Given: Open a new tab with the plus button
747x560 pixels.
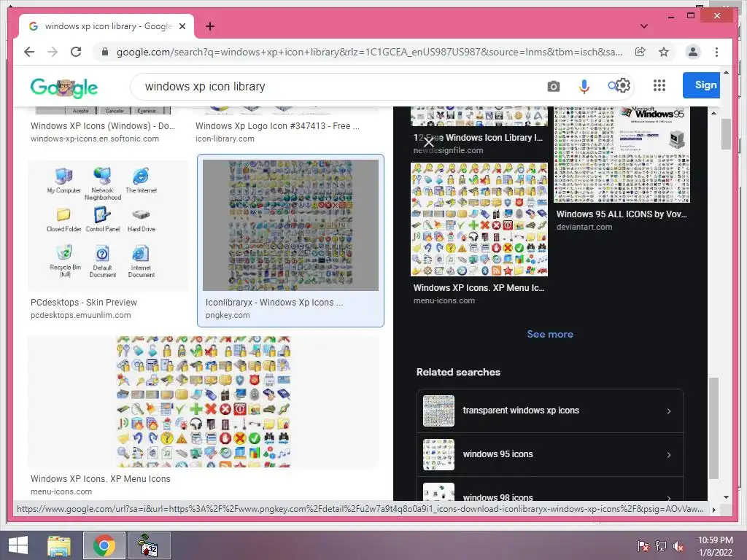Looking at the screenshot, I should coord(210,26).
